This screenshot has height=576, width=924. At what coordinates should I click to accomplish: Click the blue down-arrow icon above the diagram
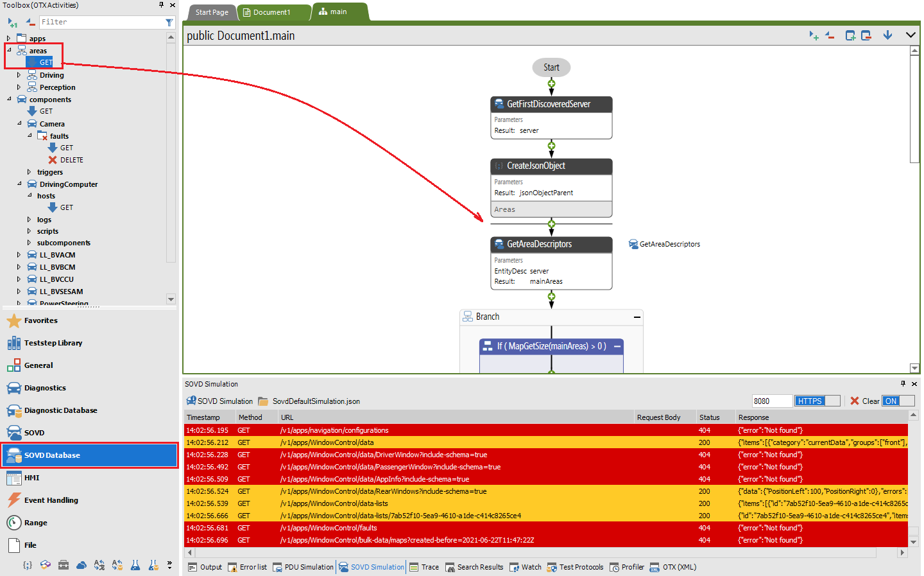click(x=887, y=35)
